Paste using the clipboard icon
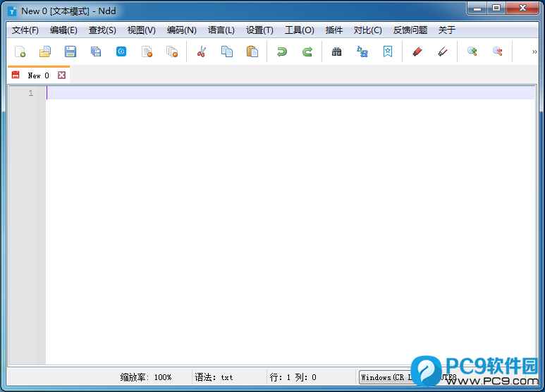 click(x=252, y=51)
